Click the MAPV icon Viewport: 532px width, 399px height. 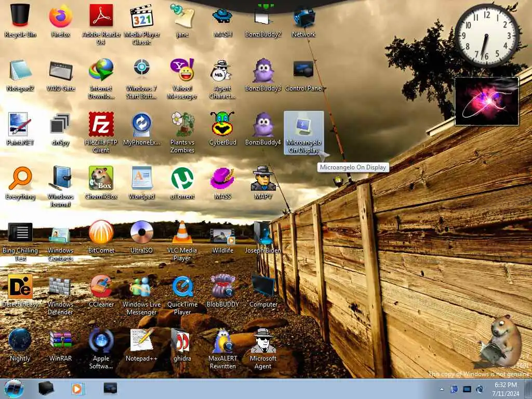click(263, 183)
